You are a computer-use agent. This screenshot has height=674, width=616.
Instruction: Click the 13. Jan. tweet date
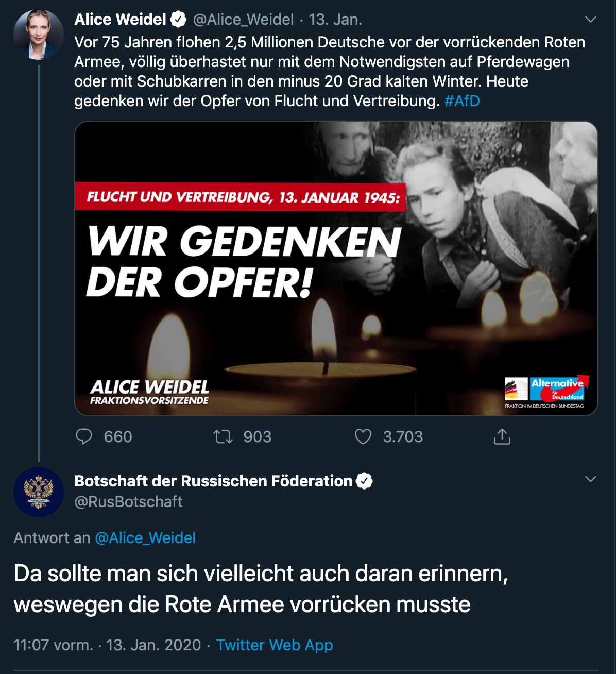[x=335, y=20]
